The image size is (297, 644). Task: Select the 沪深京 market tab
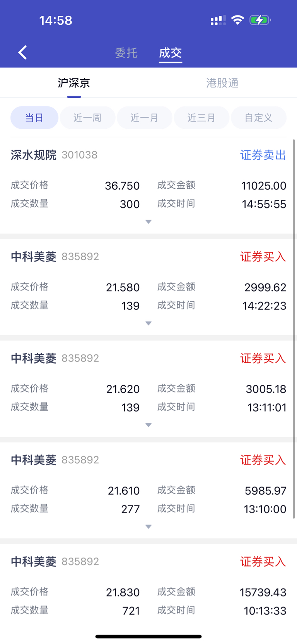pyautogui.click(x=74, y=83)
